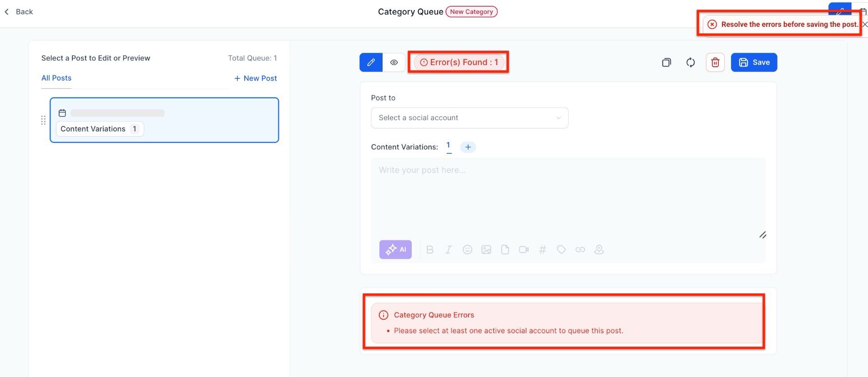Click the Save button
Screen dimensions: 868x377
pos(754,62)
